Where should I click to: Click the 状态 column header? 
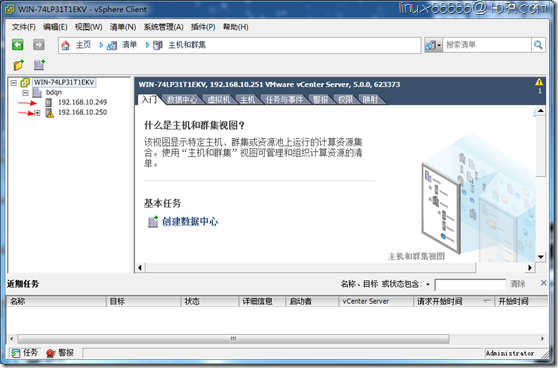pyautogui.click(x=210, y=301)
